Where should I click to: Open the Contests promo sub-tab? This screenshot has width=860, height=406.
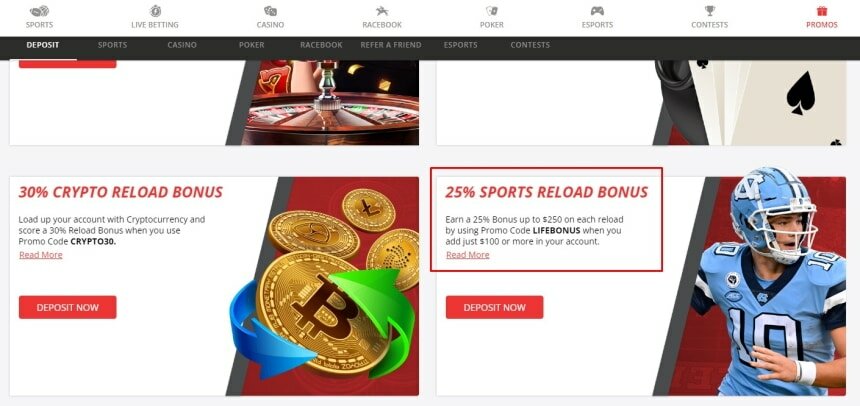click(530, 45)
